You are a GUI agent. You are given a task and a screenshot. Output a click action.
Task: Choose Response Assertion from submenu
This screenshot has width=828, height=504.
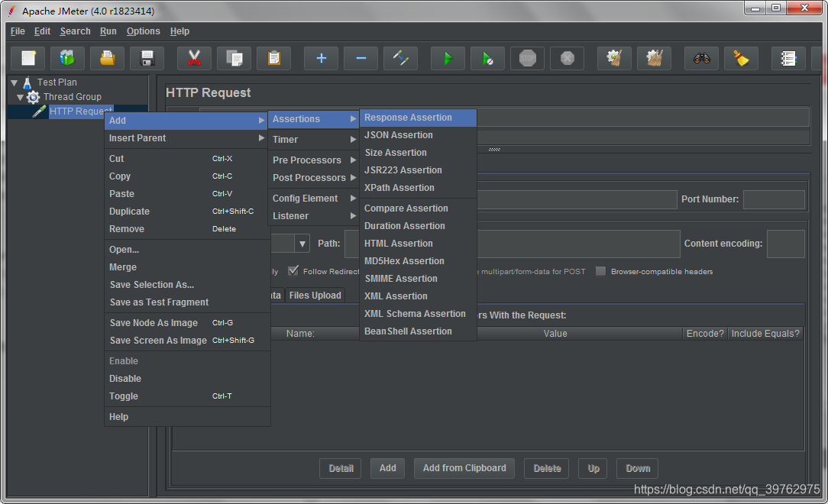pos(419,118)
